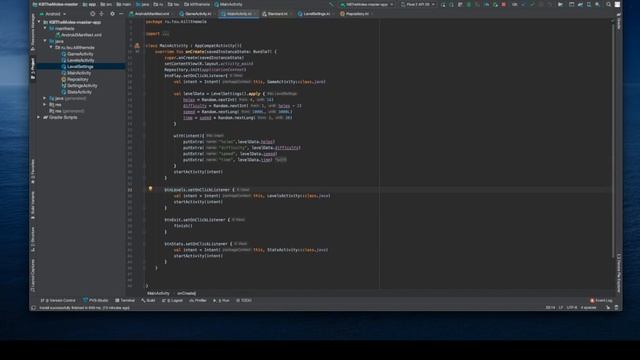Click killthemole in top navigation breadcrumb

pyautogui.click(x=197, y=4)
